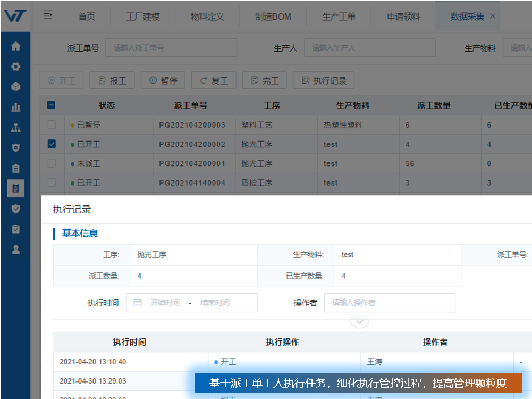The image size is (532, 399).
Task: Click the 暂停 button
Action: point(163,80)
